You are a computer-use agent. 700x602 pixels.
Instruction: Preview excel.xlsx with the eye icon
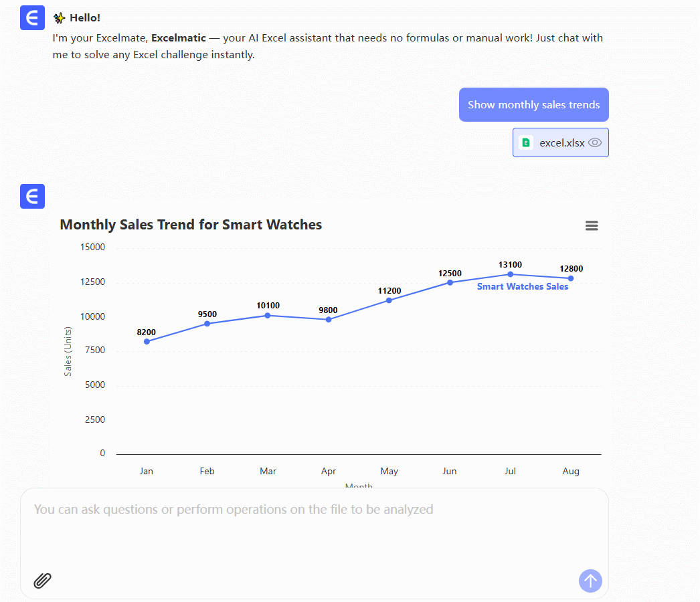click(x=595, y=142)
